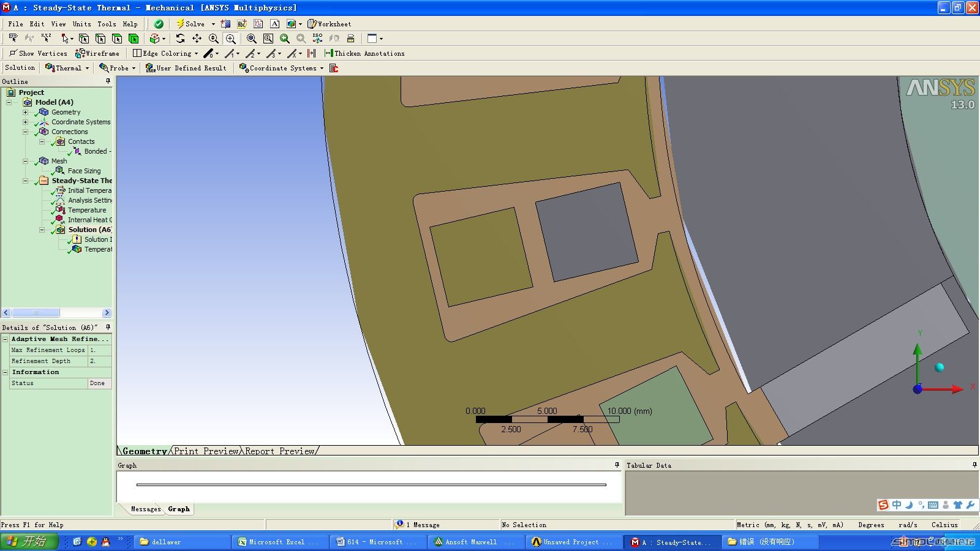Switch to the Messages tab

[x=146, y=509]
